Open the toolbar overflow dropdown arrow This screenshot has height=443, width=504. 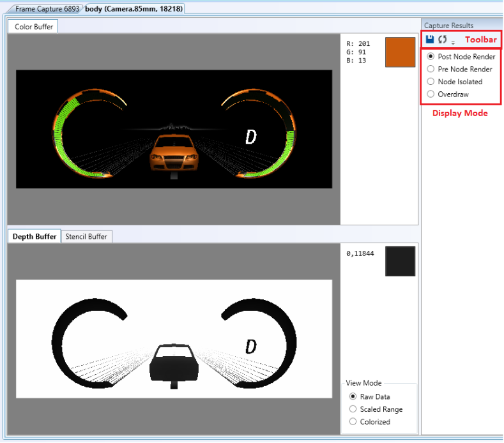[453, 42]
